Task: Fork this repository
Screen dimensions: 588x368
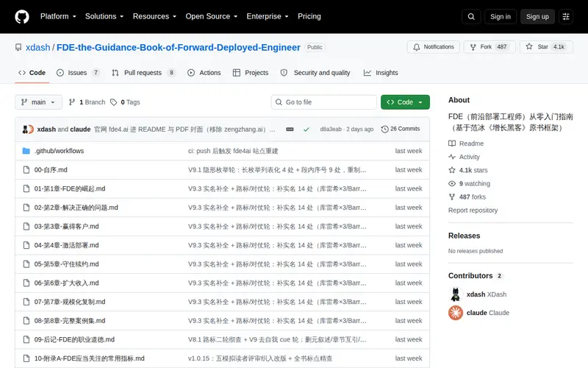Action: (490, 47)
